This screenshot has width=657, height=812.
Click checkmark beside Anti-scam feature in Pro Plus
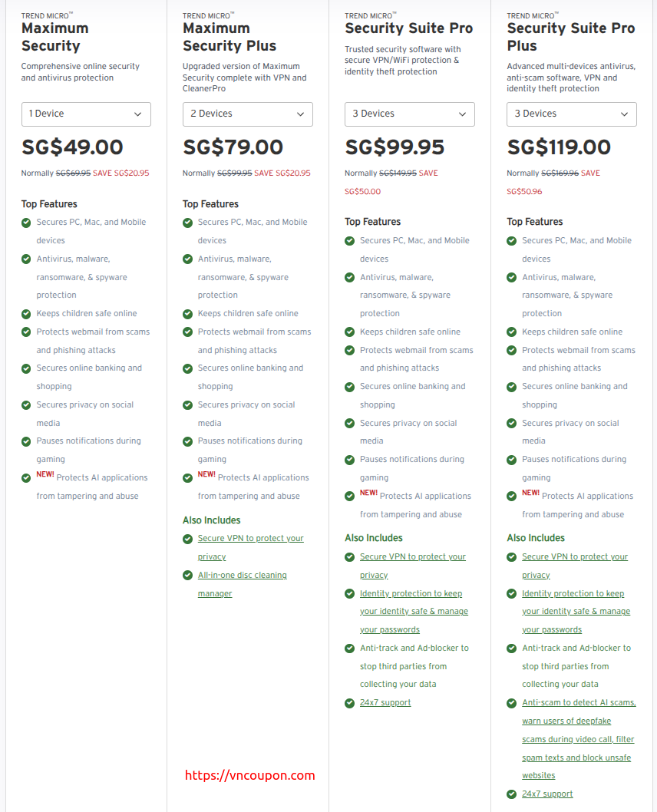tap(512, 703)
